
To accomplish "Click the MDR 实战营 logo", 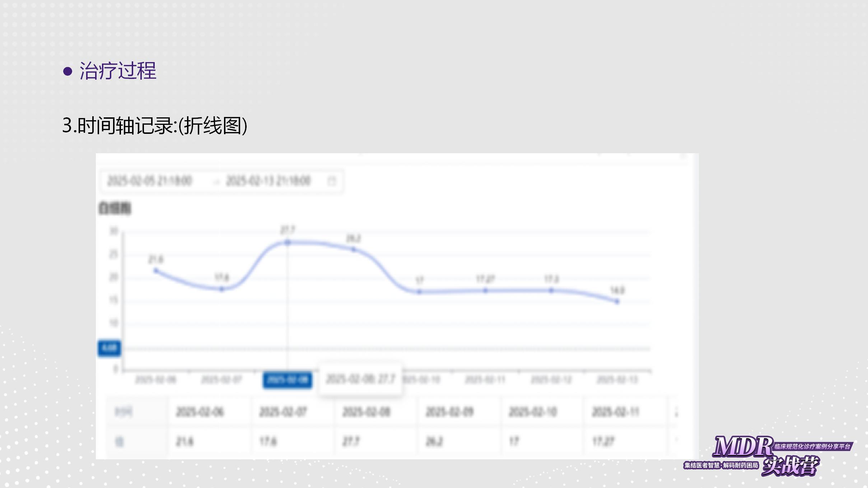I will pos(767,456).
